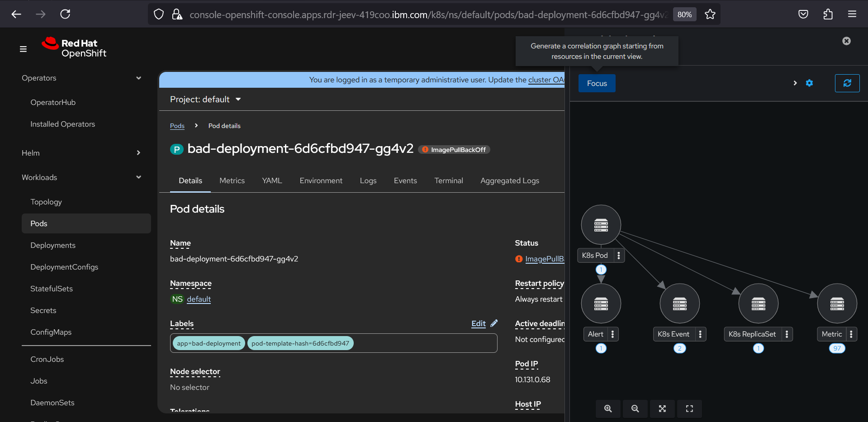This screenshot has height=422, width=868.
Task: Bookmark this page with the star icon
Action: [x=710, y=14]
